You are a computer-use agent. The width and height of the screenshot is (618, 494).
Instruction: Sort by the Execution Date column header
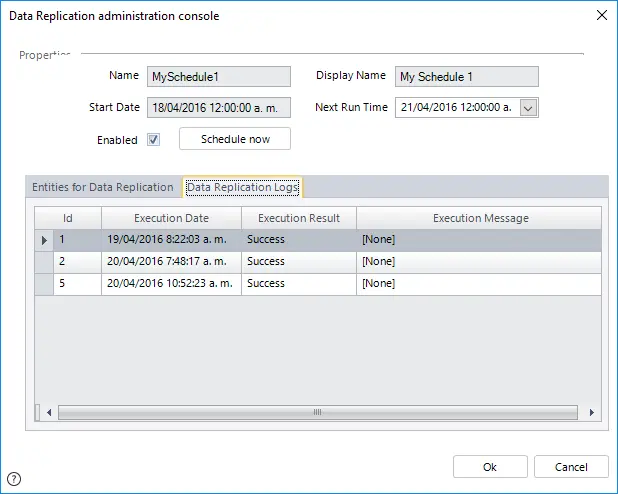click(x=171, y=218)
